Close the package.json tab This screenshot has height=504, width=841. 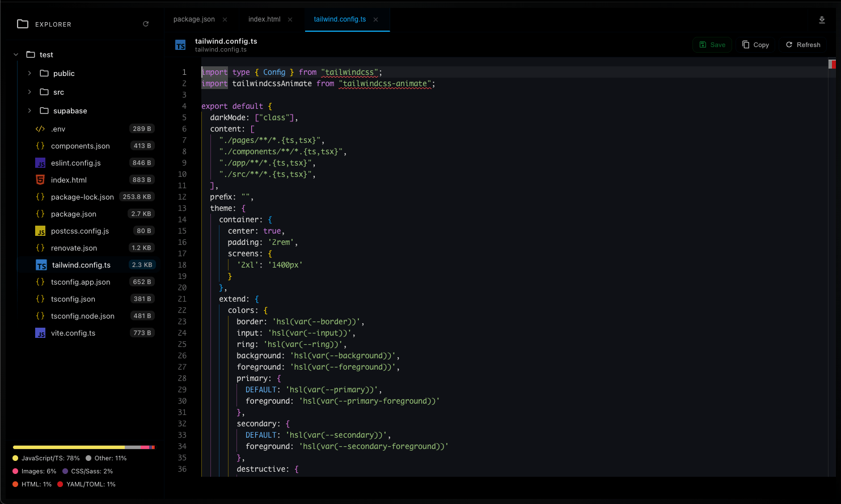click(x=225, y=19)
